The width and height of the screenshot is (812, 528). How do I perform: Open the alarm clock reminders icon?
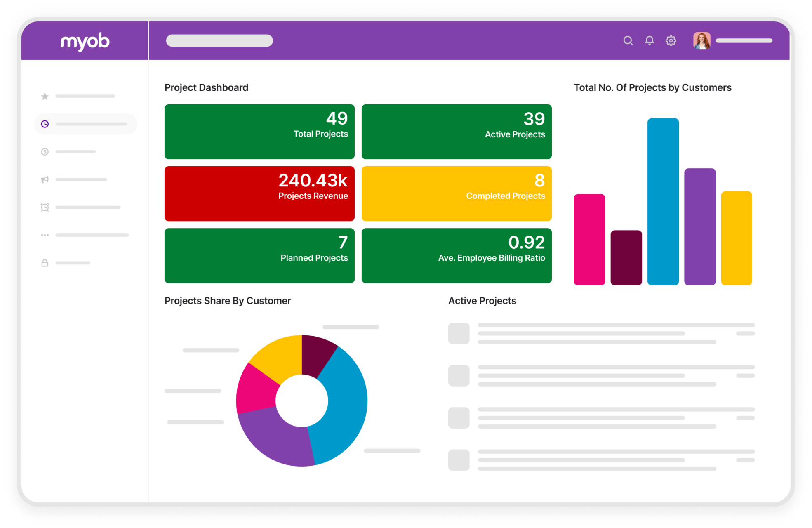pyautogui.click(x=45, y=207)
